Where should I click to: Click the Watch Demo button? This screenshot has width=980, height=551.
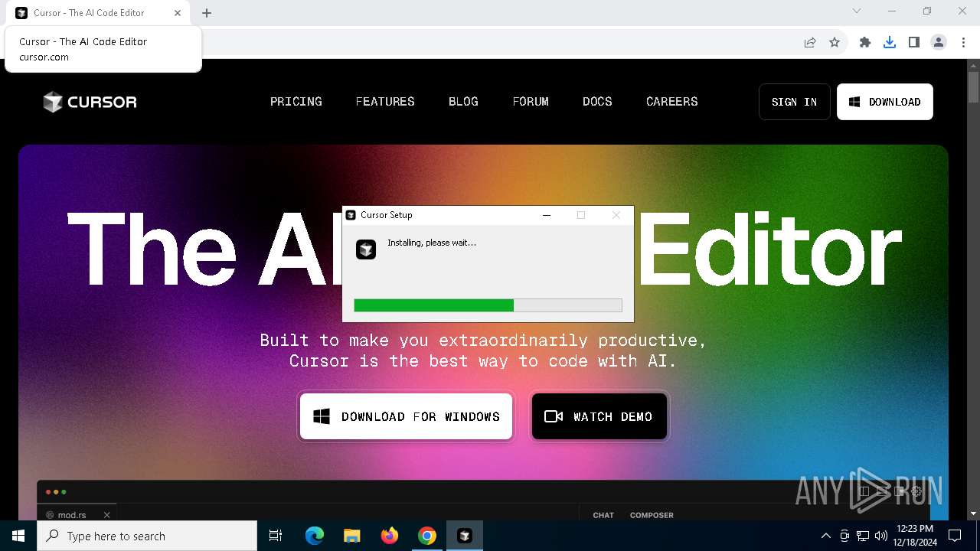(599, 416)
